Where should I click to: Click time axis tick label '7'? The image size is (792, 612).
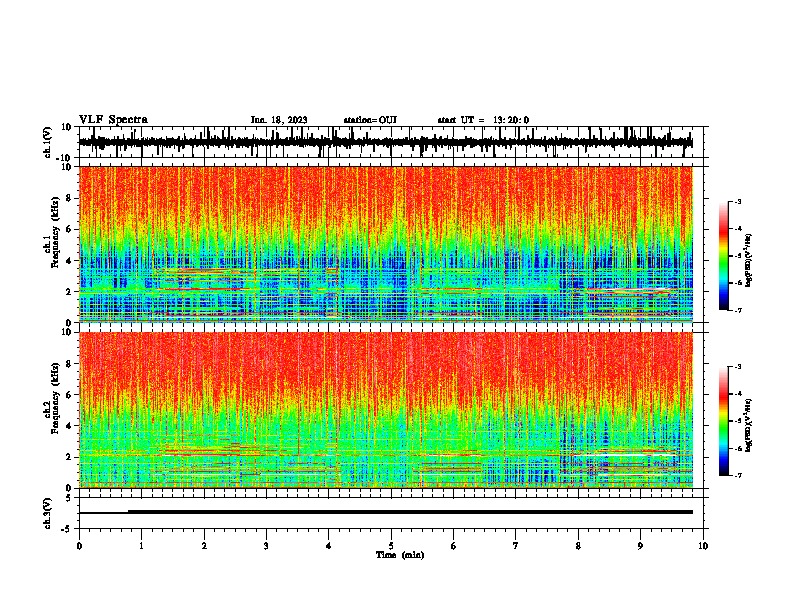(516, 546)
